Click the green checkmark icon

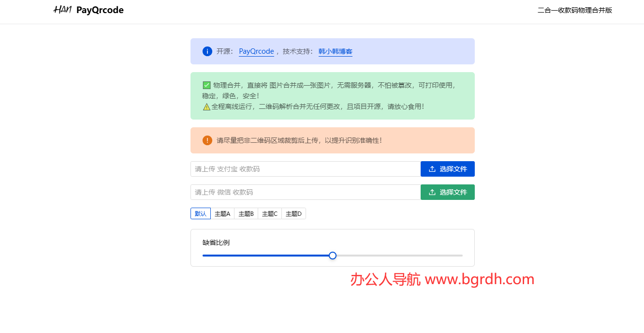(205, 85)
